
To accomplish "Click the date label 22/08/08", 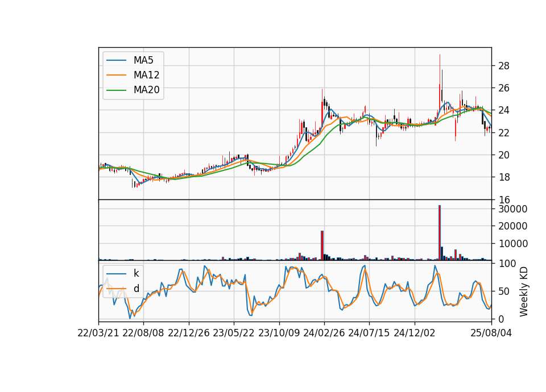I will tap(143, 333).
